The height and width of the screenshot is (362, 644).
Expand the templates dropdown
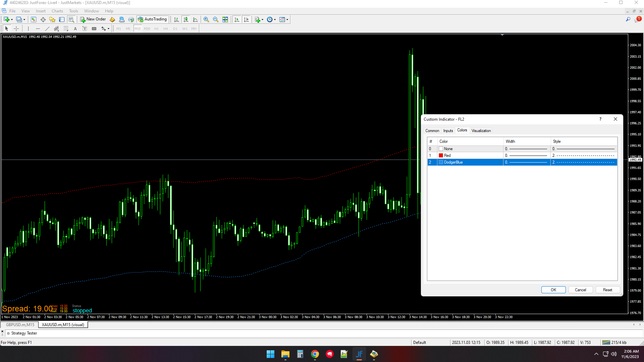287,19
